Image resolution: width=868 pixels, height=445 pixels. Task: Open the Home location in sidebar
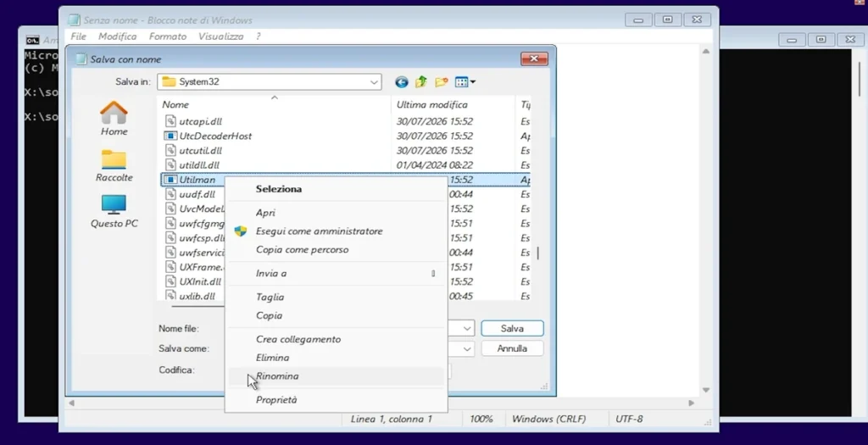(x=114, y=119)
